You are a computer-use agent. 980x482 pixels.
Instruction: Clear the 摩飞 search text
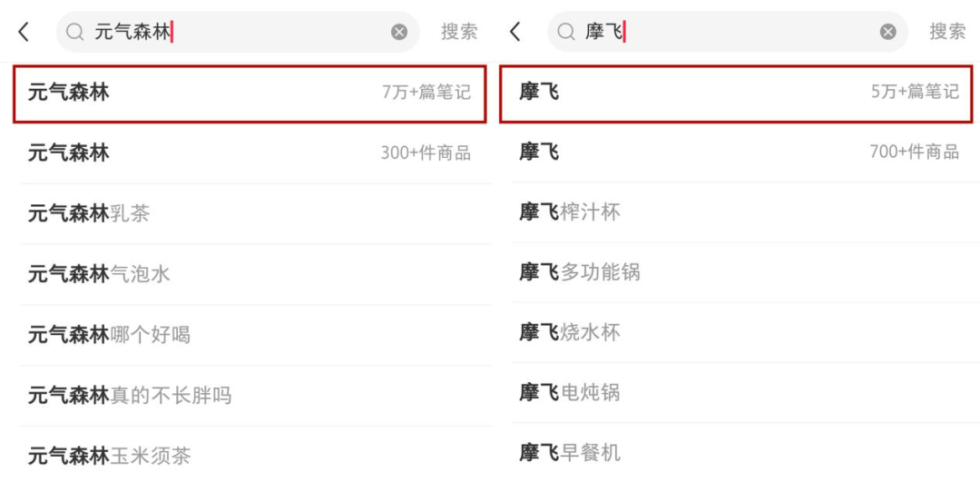(888, 32)
